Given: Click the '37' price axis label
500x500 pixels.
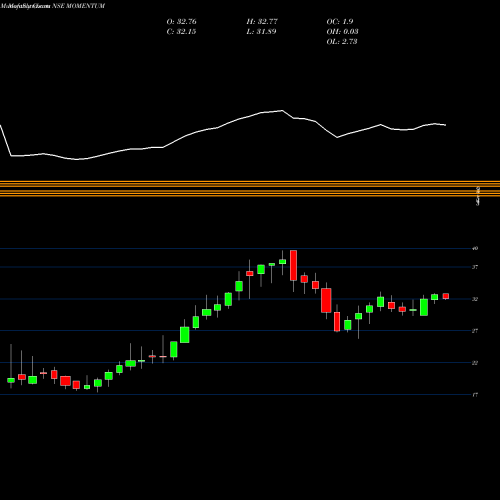Looking at the screenshot, I should (475, 267).
